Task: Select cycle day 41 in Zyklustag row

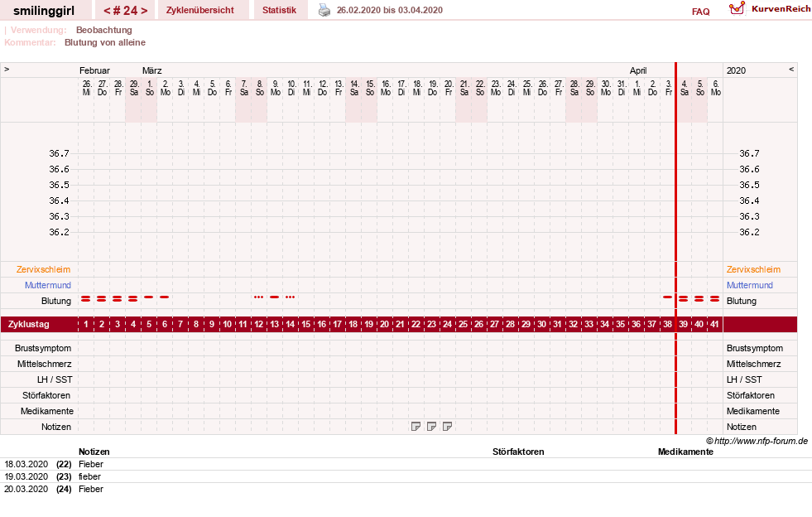Action: [714, 324]
